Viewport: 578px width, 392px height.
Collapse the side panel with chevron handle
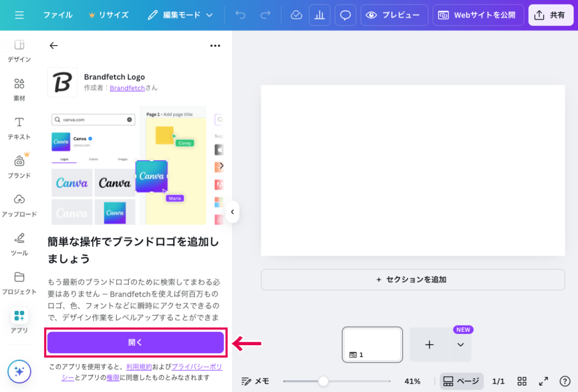point(232,212)
